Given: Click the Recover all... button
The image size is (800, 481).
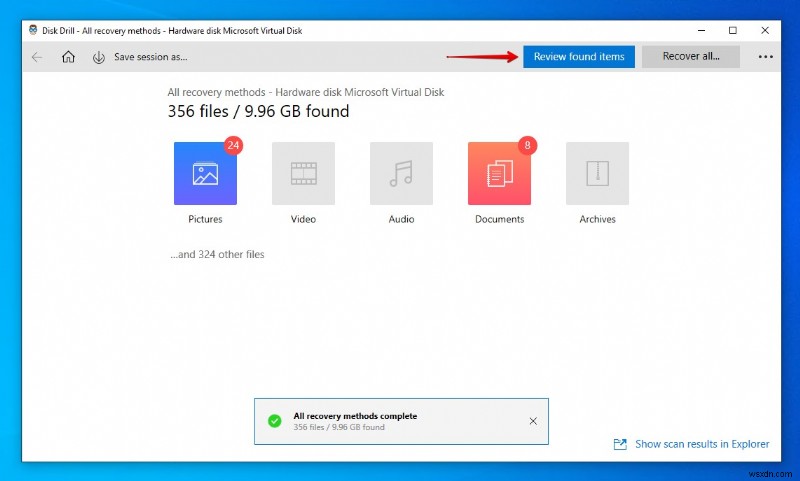Looking at the screenshot, I should click(x=690, y=57).
